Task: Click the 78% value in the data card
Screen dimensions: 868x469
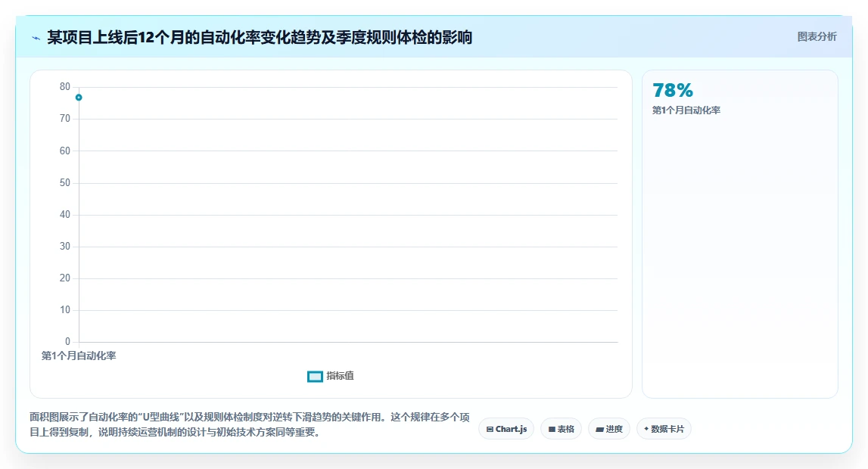Action: pos(673,90)
